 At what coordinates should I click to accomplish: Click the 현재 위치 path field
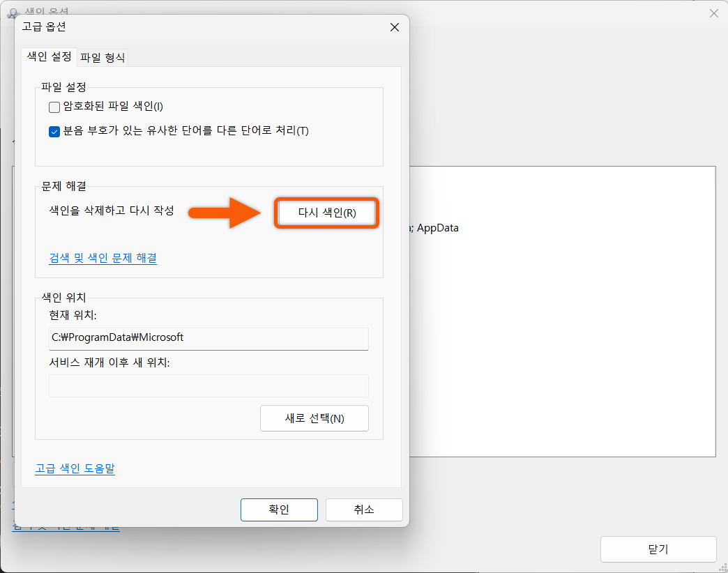[209, 339]
